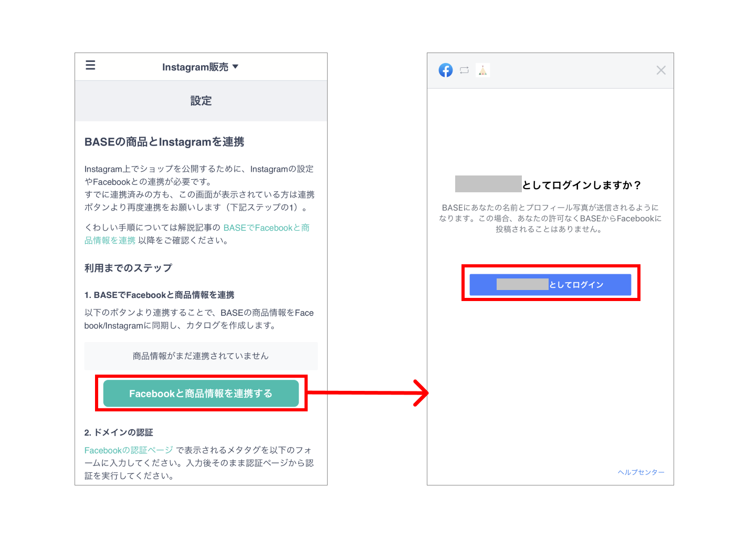Open the Facebookの認証ページ link
756x538 pixels.
tap(129, 450)
